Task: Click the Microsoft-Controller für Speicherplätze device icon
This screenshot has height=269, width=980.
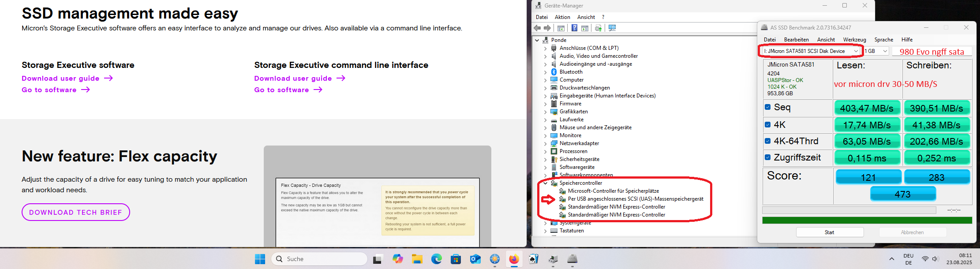Action: (562, 191)
